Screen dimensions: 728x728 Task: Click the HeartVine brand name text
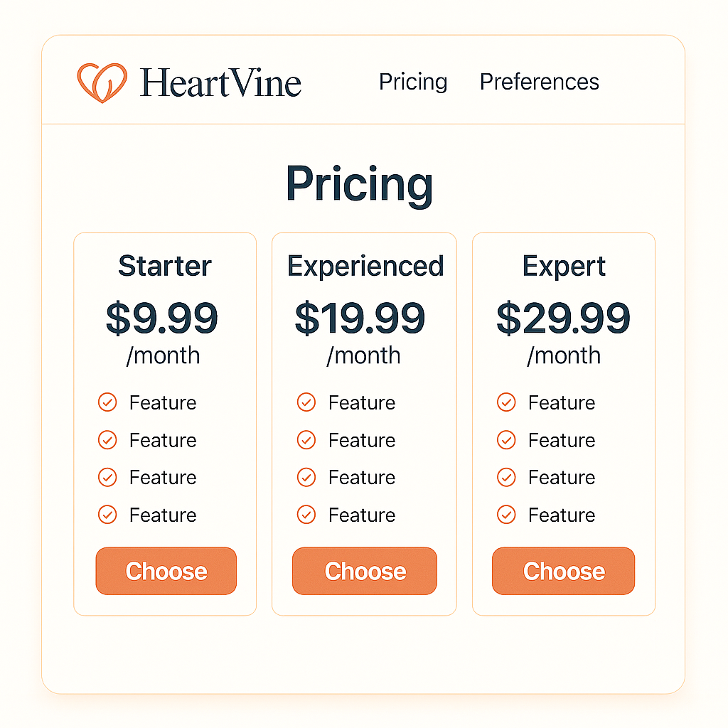220,82
